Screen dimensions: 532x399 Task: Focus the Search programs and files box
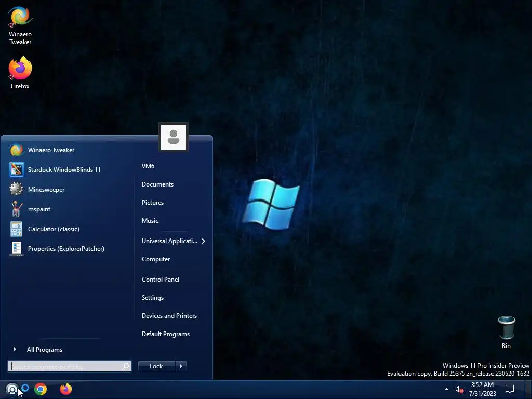pos(70,366)
